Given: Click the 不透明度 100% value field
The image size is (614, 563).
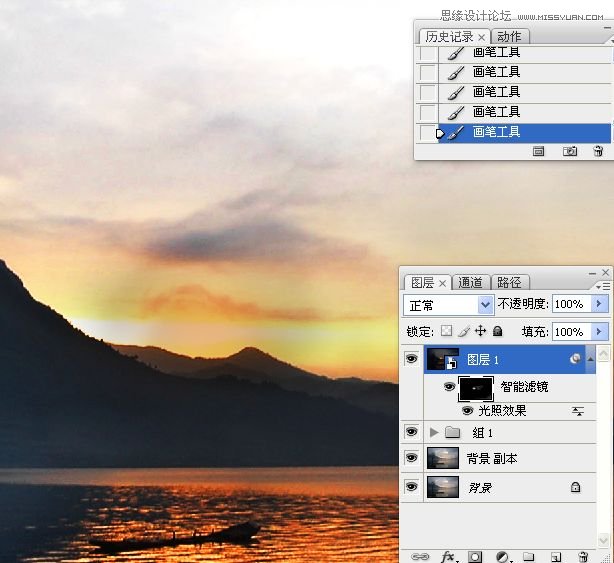Looking at the screenshot, I should (571, 304).
